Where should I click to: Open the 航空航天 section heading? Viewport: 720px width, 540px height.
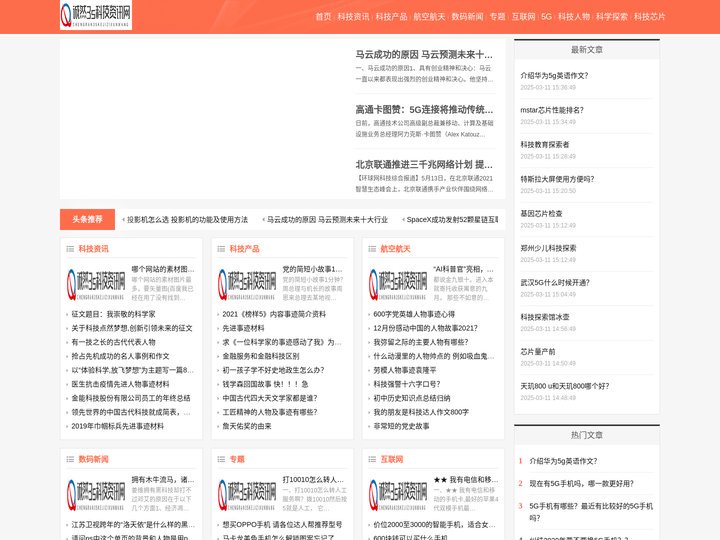395,249
